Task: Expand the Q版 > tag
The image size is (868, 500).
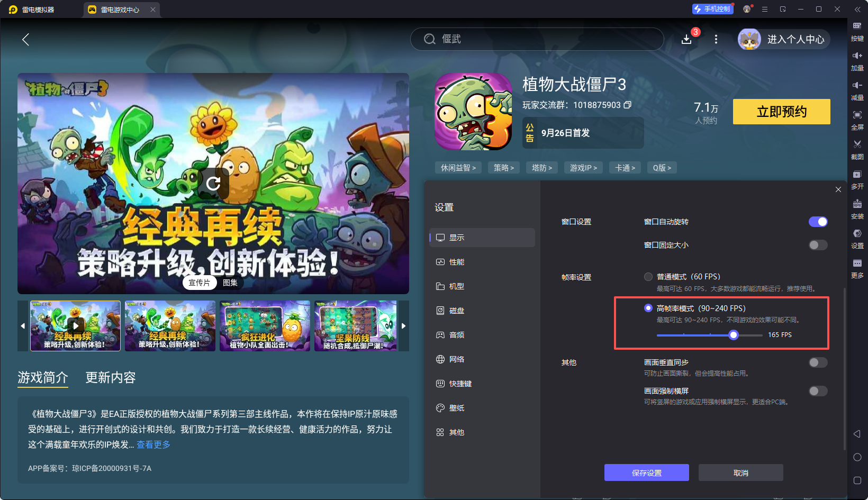Action: tap(662, 168)
